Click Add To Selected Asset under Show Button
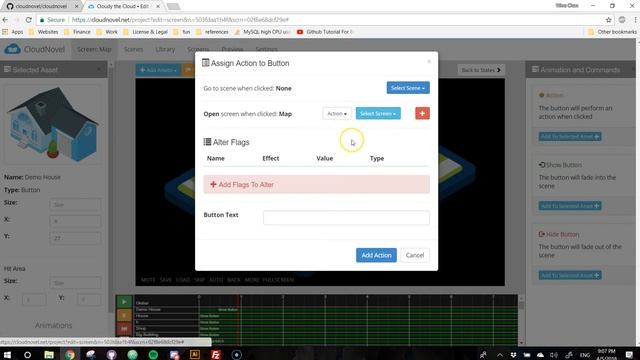The width and height of the screenshot is (640, 360). (570, 206)
